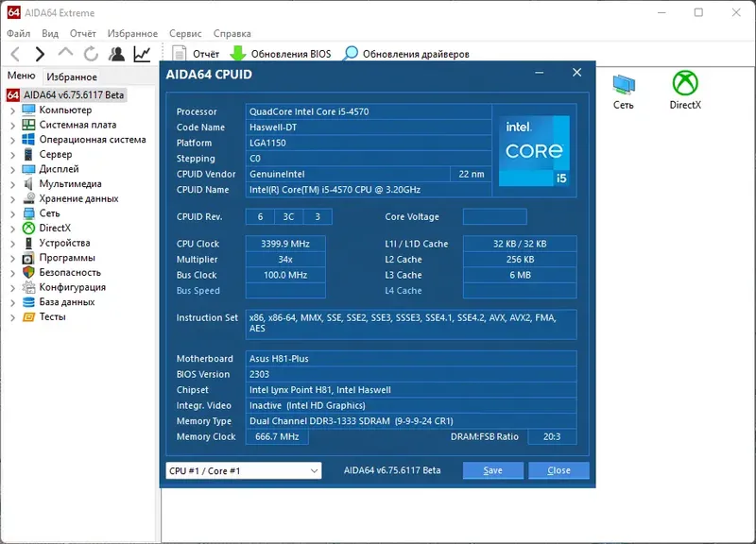The height and width of the screenshot is (544, 756).
Task: Click the Save button in CPUID
Action: [x=492, y=470]
